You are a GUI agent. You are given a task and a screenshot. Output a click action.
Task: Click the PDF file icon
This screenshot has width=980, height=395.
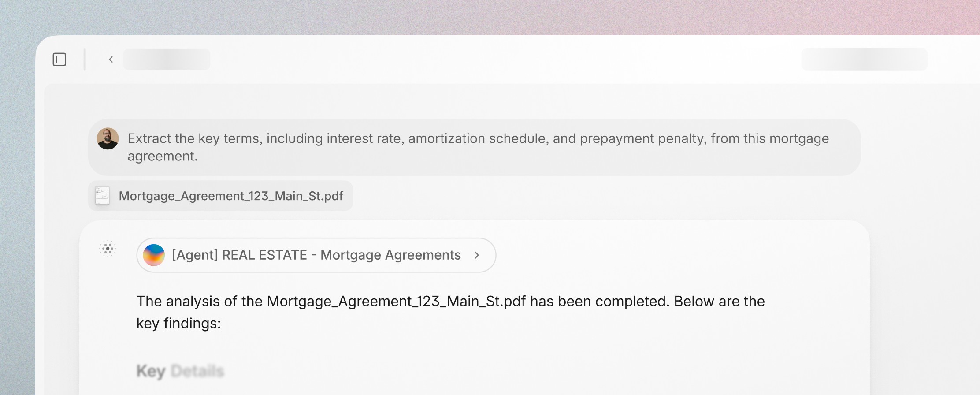[102, 196]
